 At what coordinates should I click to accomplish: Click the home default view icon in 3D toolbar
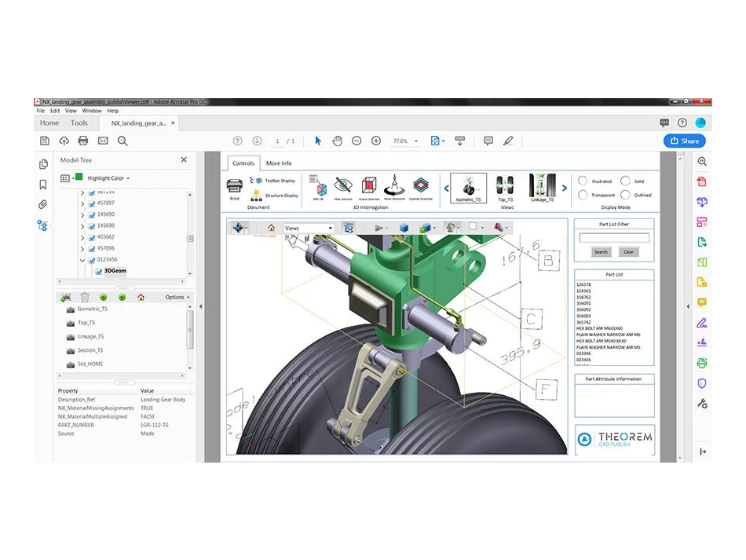pyautogui.click(x=271, y=228)
